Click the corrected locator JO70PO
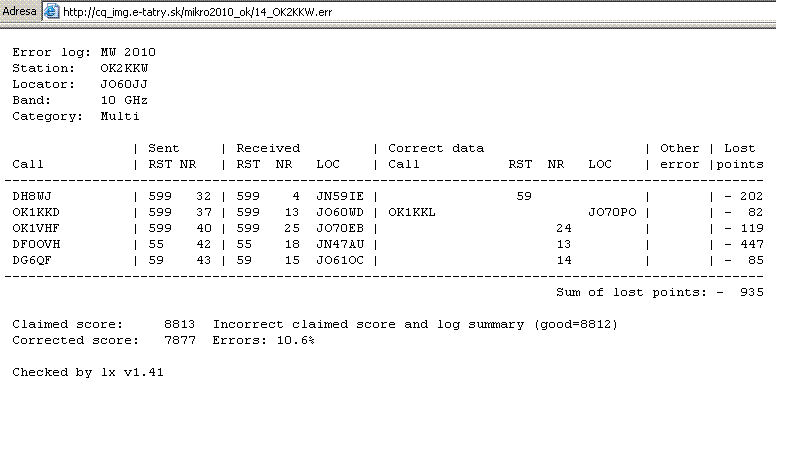The width and height of the screenshot is (790, 462). coord(612,212)
